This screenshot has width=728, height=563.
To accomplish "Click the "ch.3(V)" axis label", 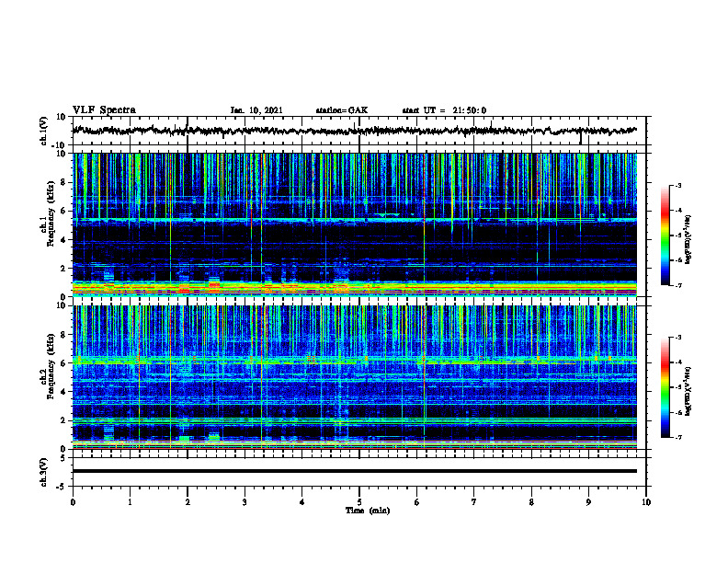I will pyautogui.click(x=43, y=472).
